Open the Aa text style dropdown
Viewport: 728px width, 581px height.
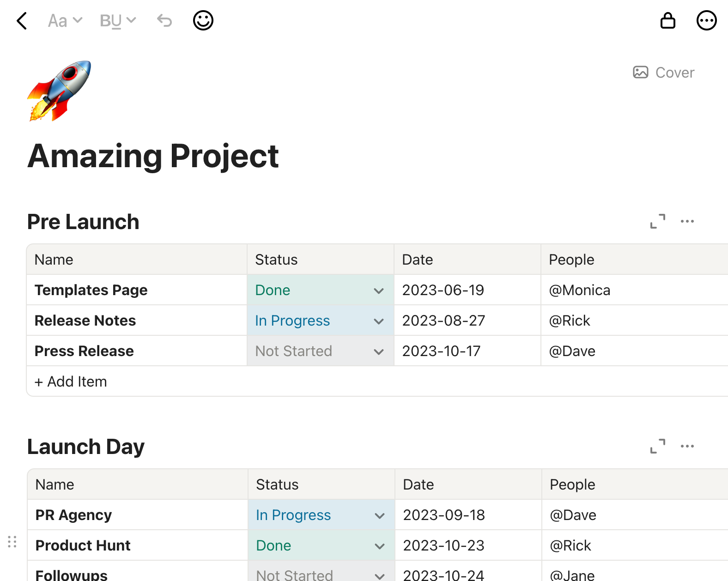pyautogui.click(x=65, y=21)
